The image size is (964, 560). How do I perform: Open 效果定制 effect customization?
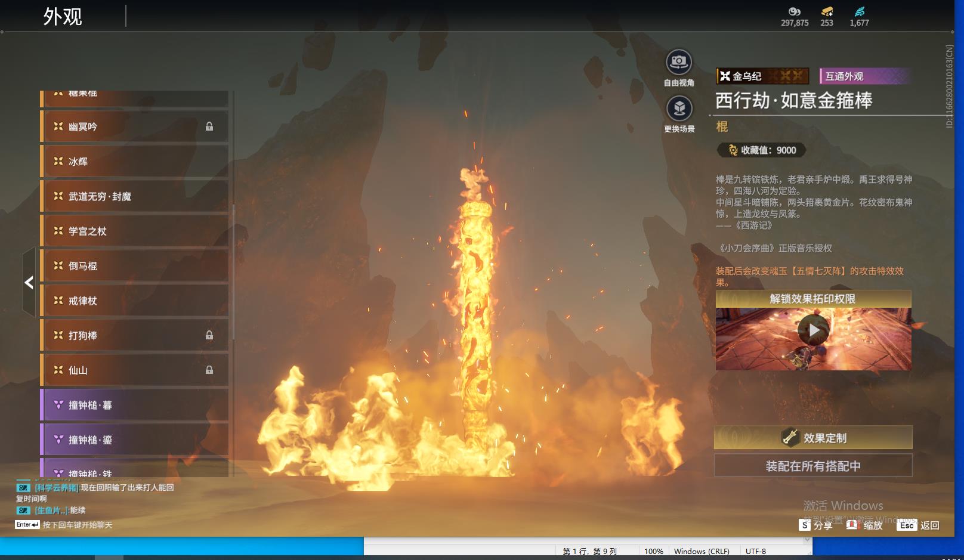(x=813, y=438)
